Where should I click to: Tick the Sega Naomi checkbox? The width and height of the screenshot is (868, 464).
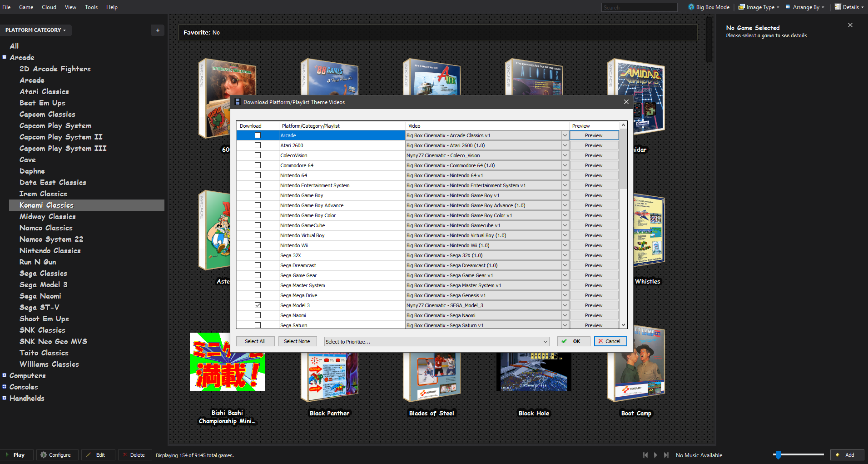[258, 315]
